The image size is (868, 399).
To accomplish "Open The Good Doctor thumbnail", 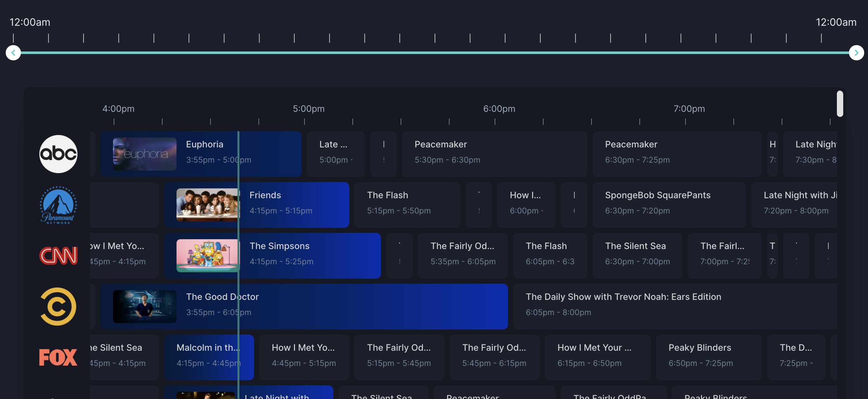I will pyautogui.click(x=144, y=307).
